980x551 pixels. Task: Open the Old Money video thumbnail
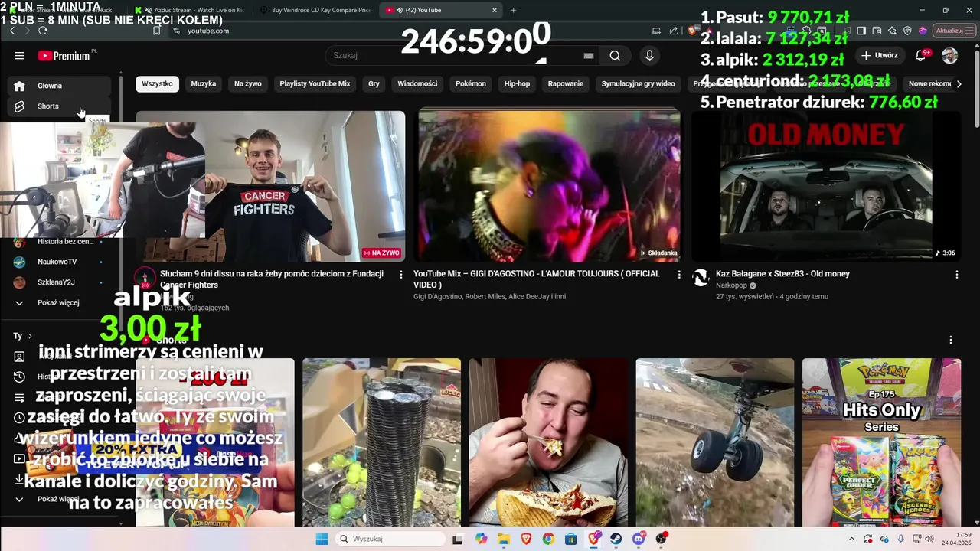point(826,186)
